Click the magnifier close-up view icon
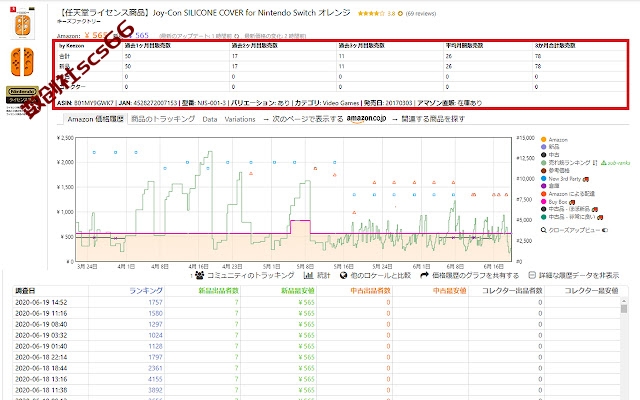 [544, 230]
